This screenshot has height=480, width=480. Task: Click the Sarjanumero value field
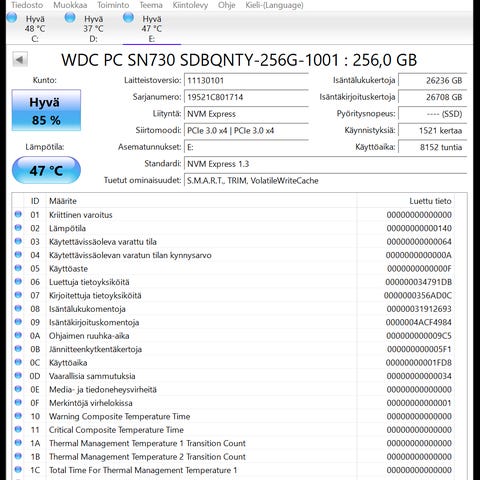coord(246,97)
